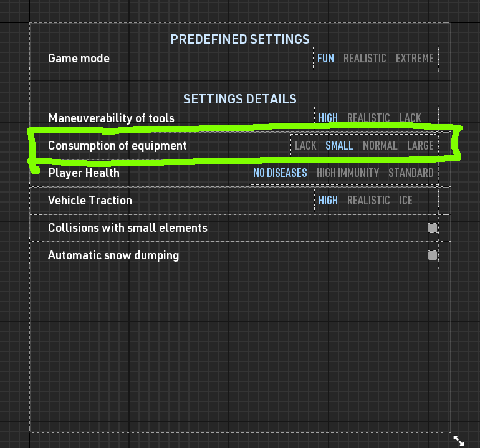The height and width of the screenshot is (448, 480).
Task: Set Consumption of equipment to LARGE
Action: (x=420, y=146)
